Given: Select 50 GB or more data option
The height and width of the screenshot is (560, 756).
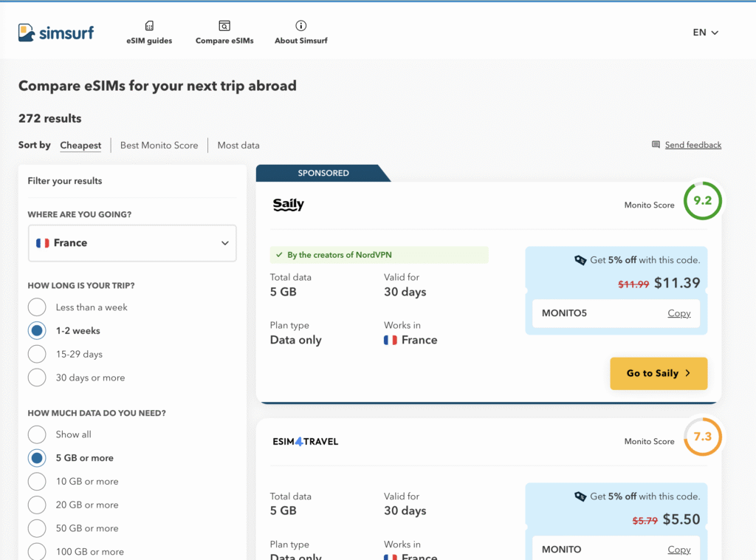Looking at the screenshot, I should point(37,528).
